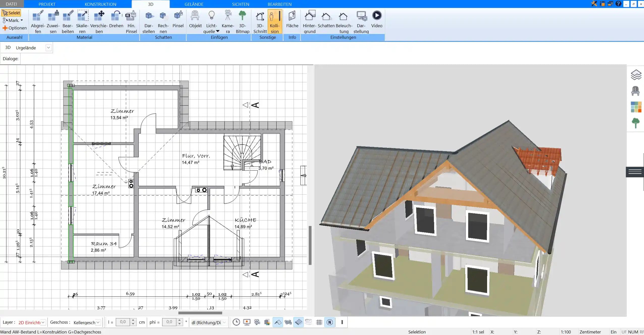Click the clock time icon in bottom toolbar
Image resolution: width=644 pixels, height=335 pixels.
pyautogui.click(x=236, y=322)
